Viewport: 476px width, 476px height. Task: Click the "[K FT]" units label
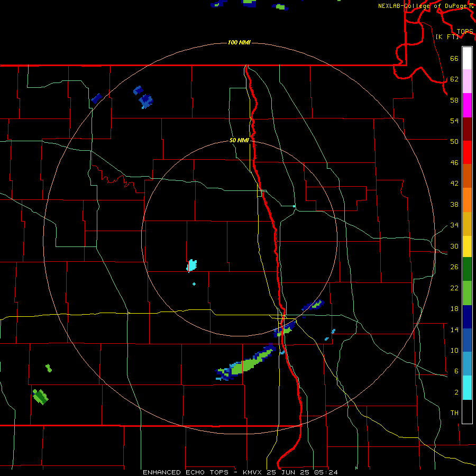coord(447,36)
